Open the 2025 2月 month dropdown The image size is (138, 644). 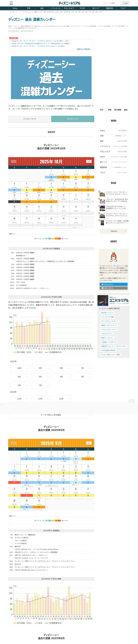pos(20,385)
